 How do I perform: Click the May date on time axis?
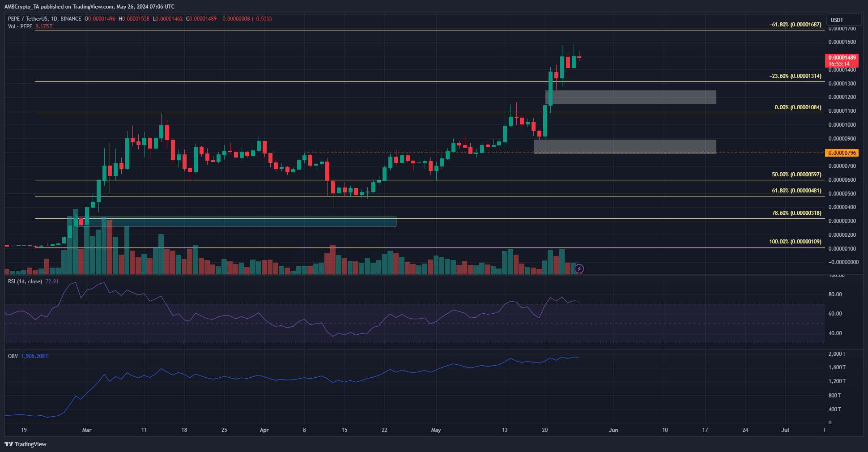click(436, 430)
